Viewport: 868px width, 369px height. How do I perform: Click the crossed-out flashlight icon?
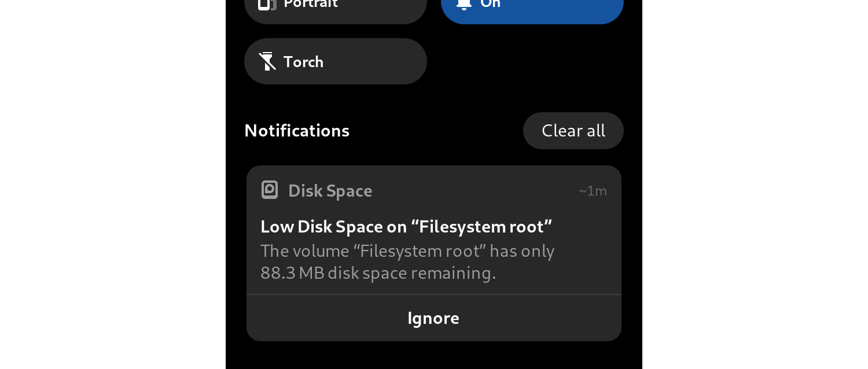[267, 61]
